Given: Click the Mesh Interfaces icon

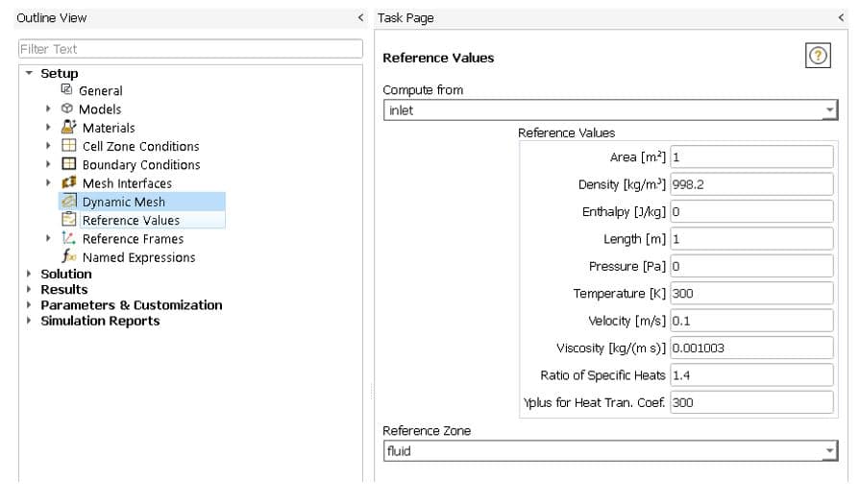Looking at the screenshot, I should coord(68,183).
